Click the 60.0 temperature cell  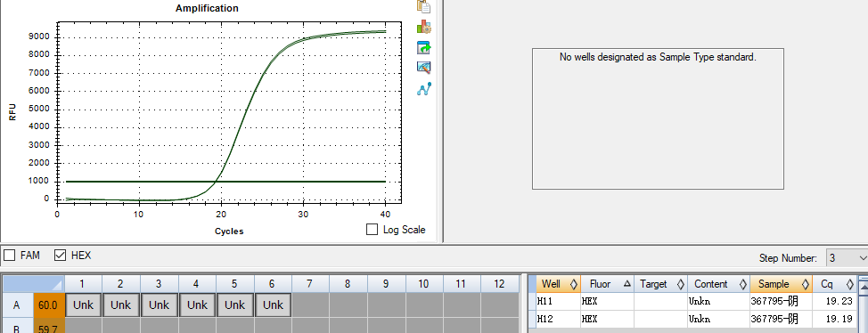(49, 305)
